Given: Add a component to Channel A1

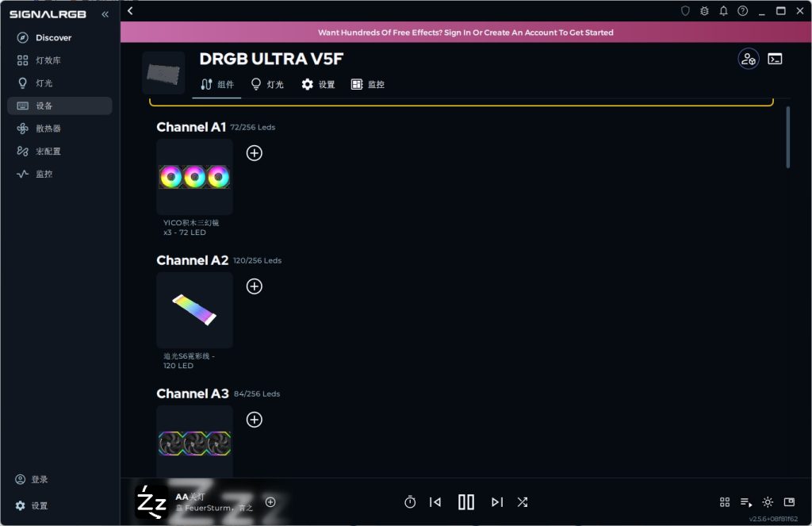Looking at the screenshot, I should (254, 153).
